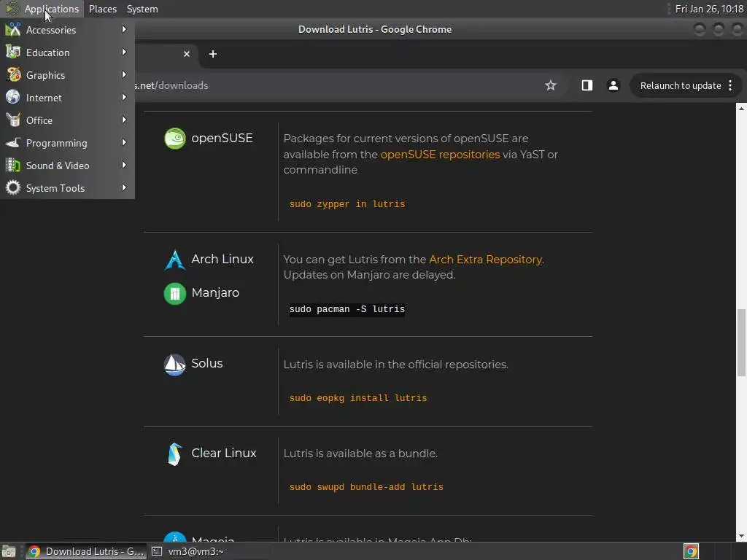Click the main menu logo in top panel

12,9
